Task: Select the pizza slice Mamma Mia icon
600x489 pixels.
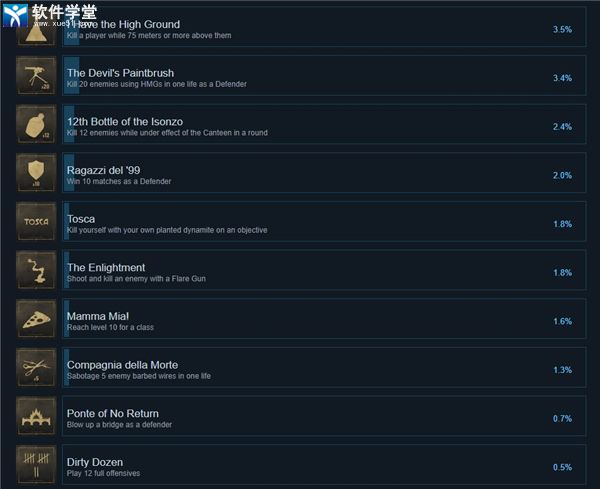Action: pos(36,319)
